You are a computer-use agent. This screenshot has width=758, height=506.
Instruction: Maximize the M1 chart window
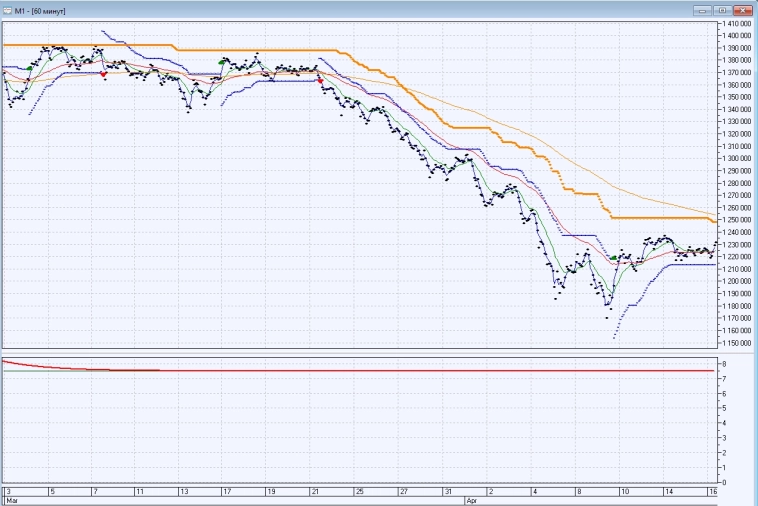(724, 8)
